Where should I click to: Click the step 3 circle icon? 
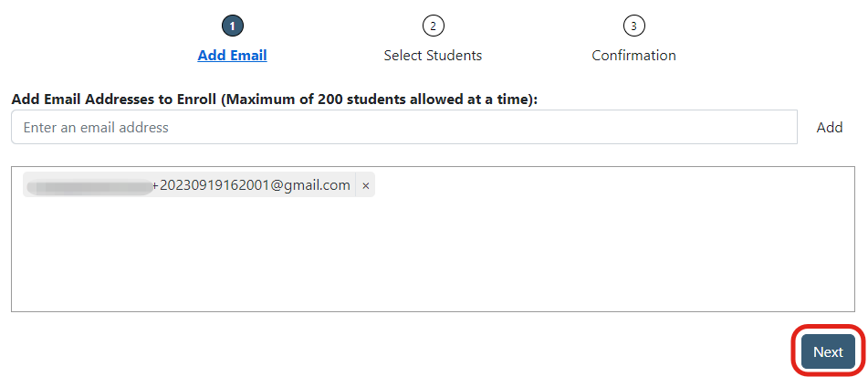pyautogui.click(x=633, y=26)
